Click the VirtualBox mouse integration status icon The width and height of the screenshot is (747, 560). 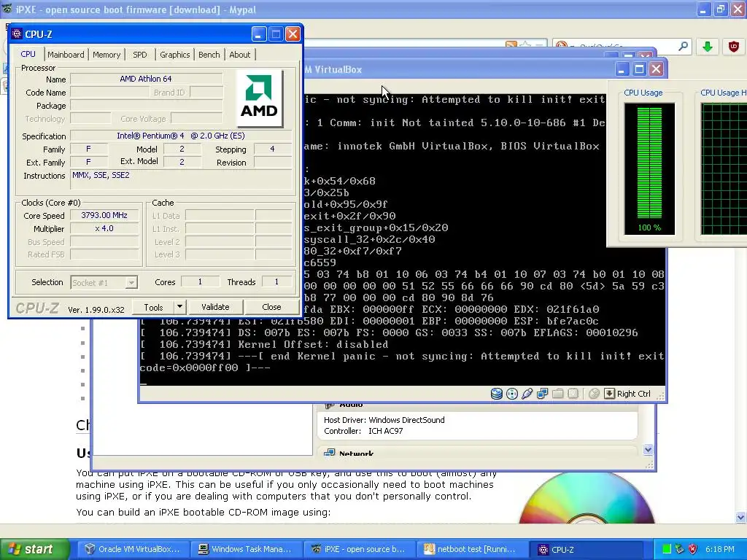click(594, 394)
